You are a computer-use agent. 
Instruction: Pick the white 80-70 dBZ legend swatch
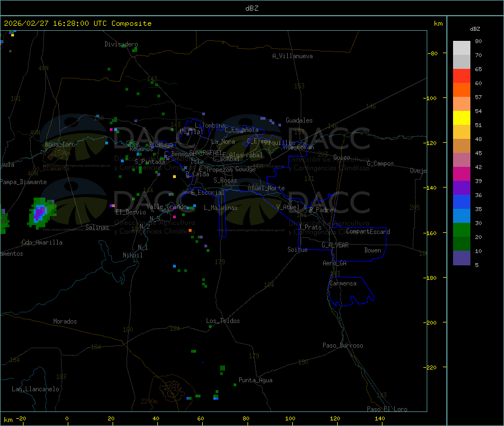461,48
